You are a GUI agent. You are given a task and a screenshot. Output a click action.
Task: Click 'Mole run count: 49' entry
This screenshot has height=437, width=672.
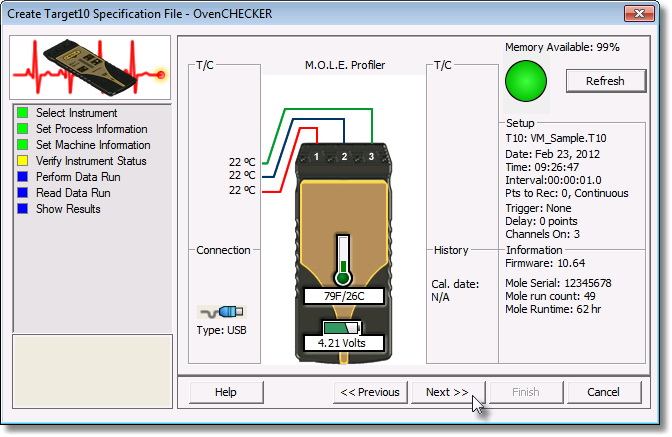tap(550, 296)
